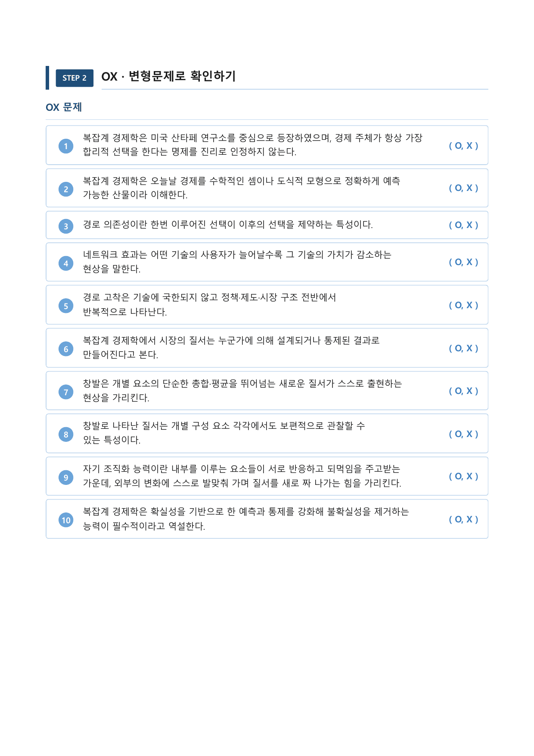The image size is (534, 756).
Task: Click the number 1 circle badge
Action: coord(66,146)
